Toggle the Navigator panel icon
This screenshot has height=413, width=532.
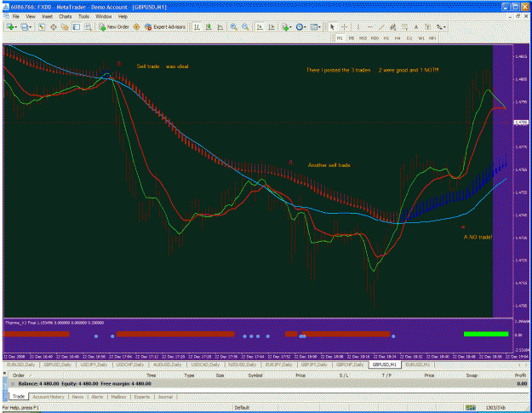[x=65, y=27]
